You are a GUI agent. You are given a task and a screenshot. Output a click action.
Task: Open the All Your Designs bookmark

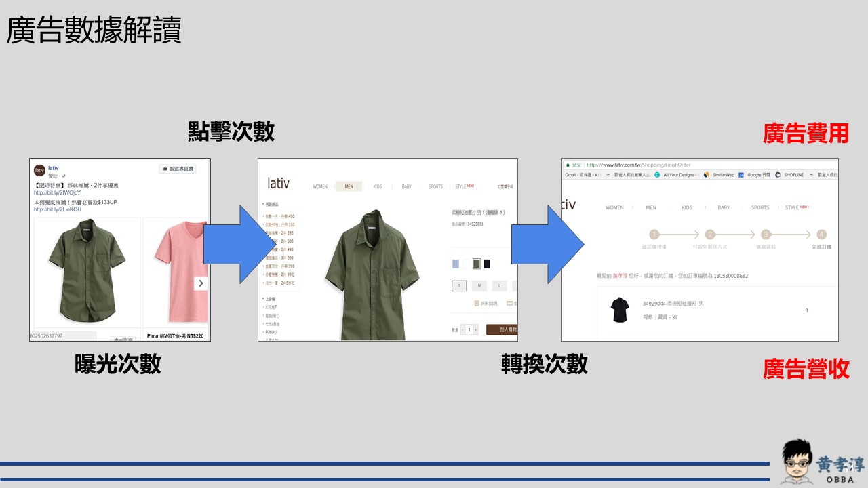[675, 174]
